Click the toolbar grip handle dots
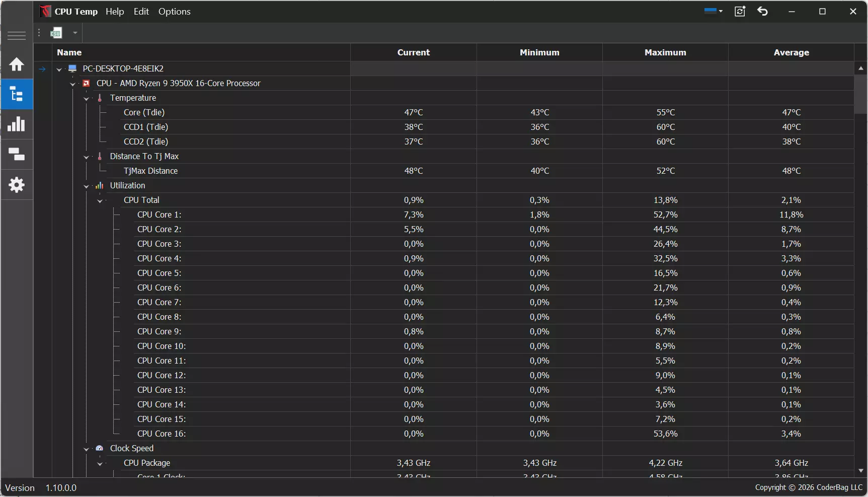The image size is (868, 497). (x=39, y=33)
